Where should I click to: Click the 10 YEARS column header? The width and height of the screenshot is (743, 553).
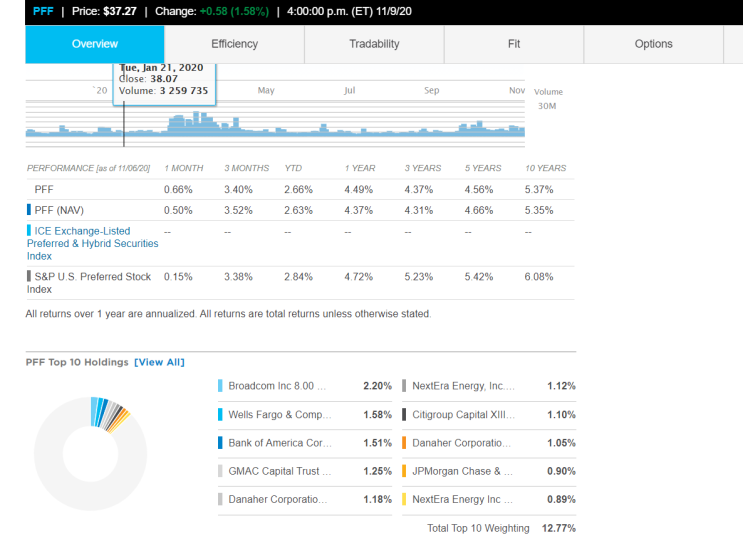click(x=545, y=168)
